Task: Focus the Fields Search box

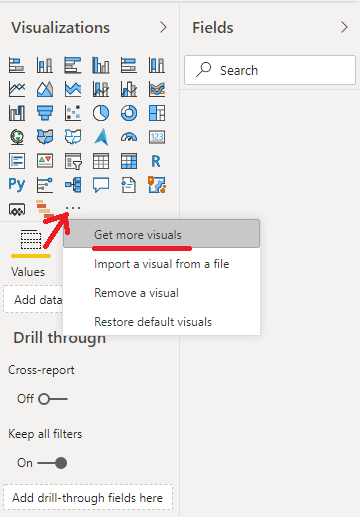Action: pyautogui.click(x=270, y=70)
